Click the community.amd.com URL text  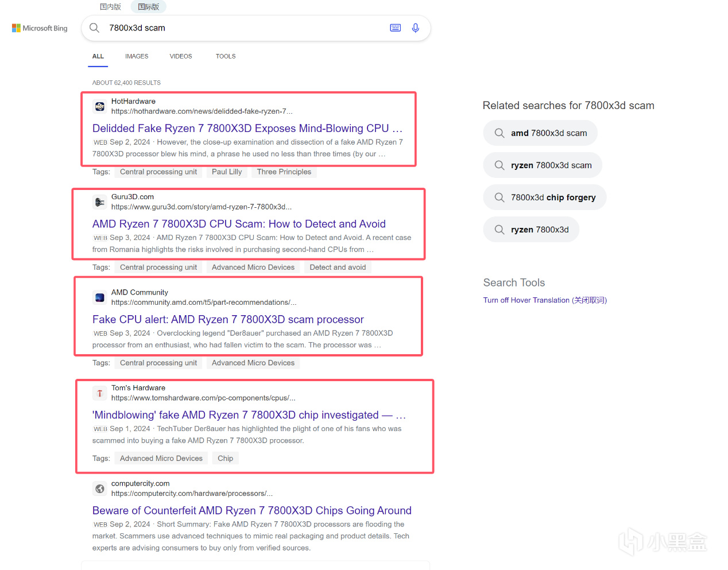click(204, 303)
